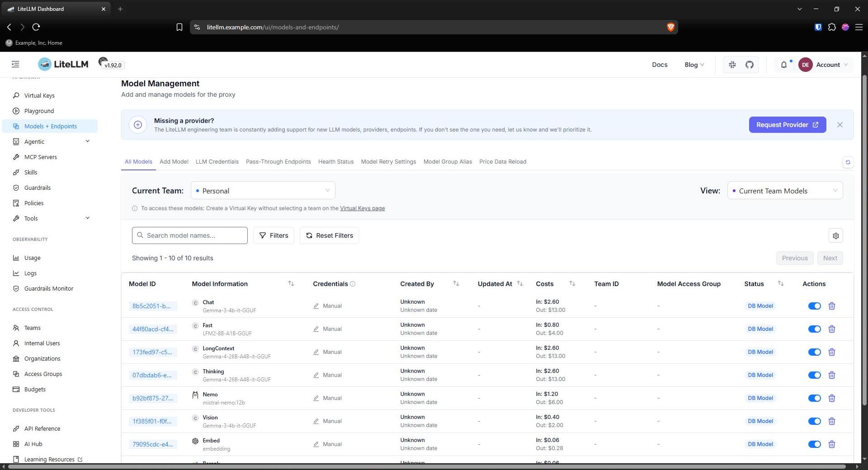Disable the Embed model toggle

point(814,444)
